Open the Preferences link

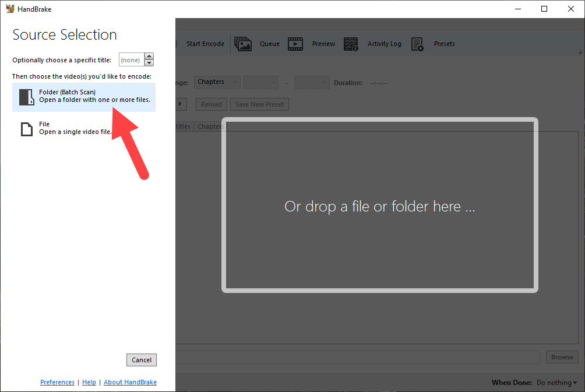tap(57, 382)
